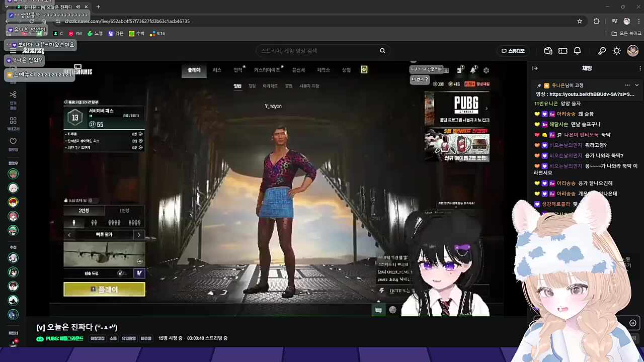Open the 수박 bookmark

136,34
